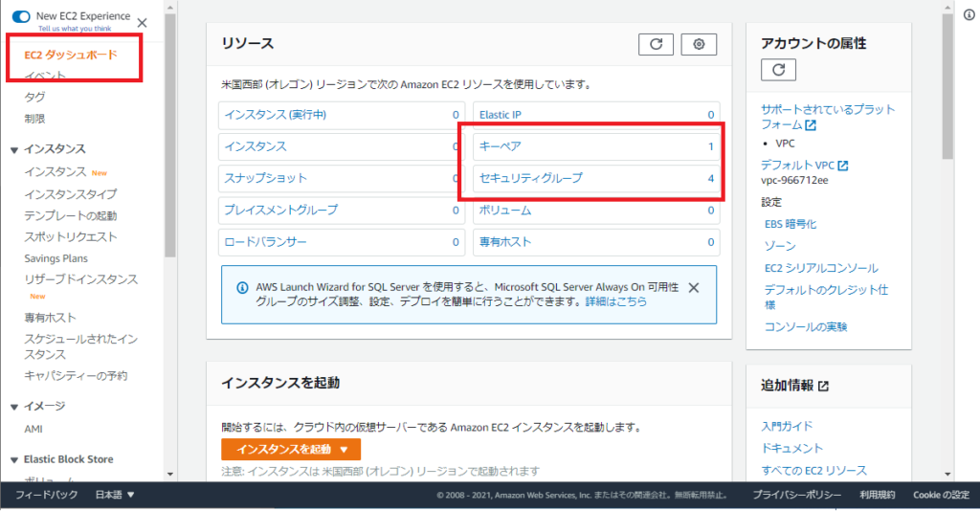Open プライバシーポリシー footer link
This screenshot has height=511, width=980.
tap(796, 495)
